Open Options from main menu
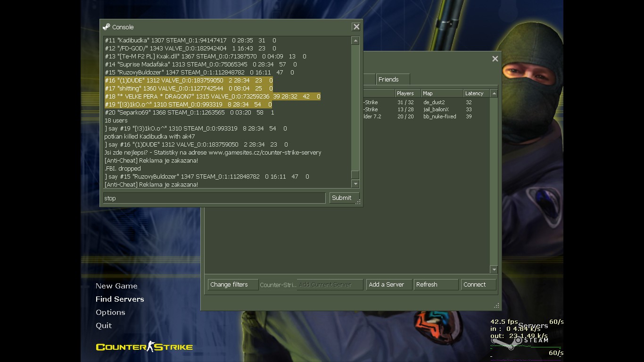 (x=110, y=312)
